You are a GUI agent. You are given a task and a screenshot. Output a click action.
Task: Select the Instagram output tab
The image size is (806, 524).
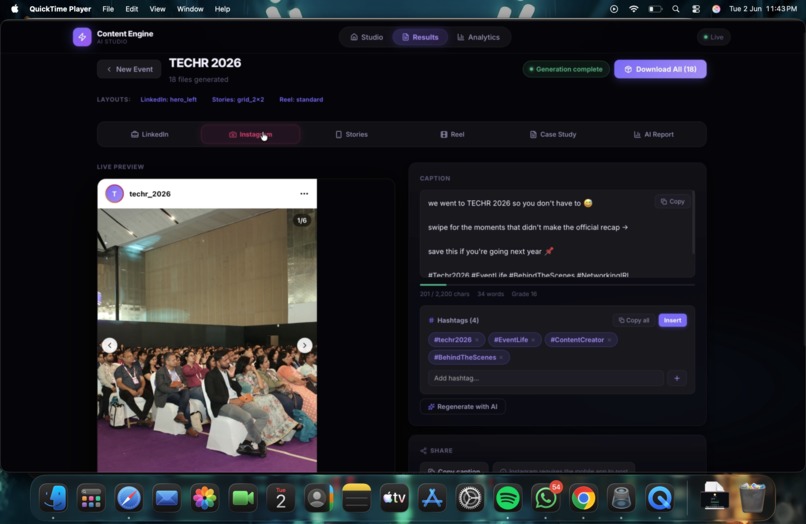(x=250, y=134)
